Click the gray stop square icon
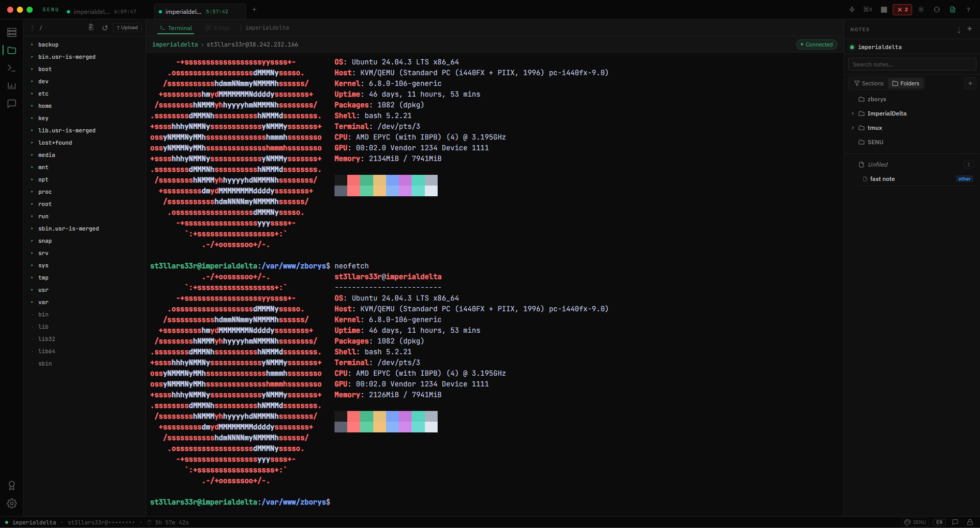The width and height of the screenshot is (980, 528). click(884, 10)
